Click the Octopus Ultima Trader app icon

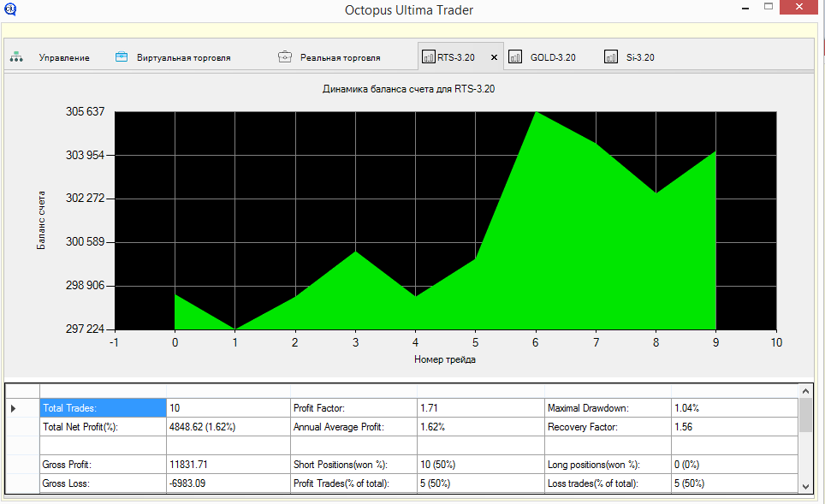tap(10, 9)
